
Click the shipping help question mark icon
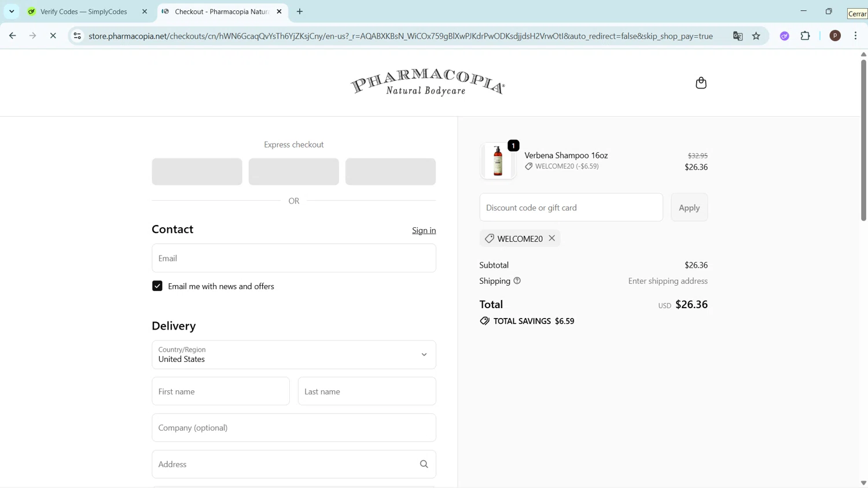coord(517,281)
